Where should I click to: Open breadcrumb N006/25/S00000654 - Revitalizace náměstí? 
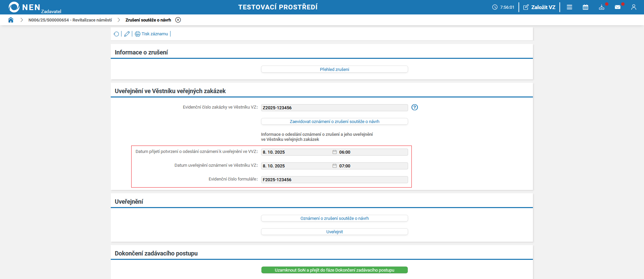[70, 20]
